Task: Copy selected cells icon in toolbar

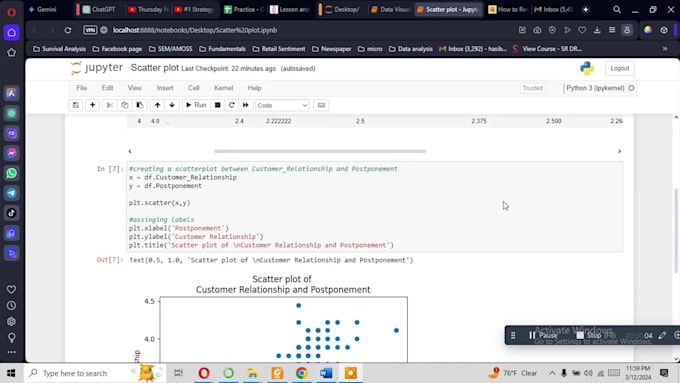Action: tap(124, 105)
